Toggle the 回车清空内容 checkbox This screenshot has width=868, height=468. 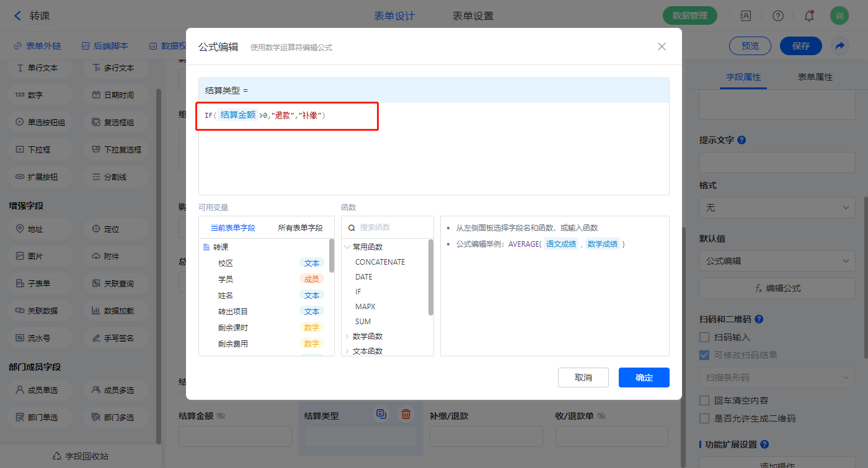coord(704,400)
